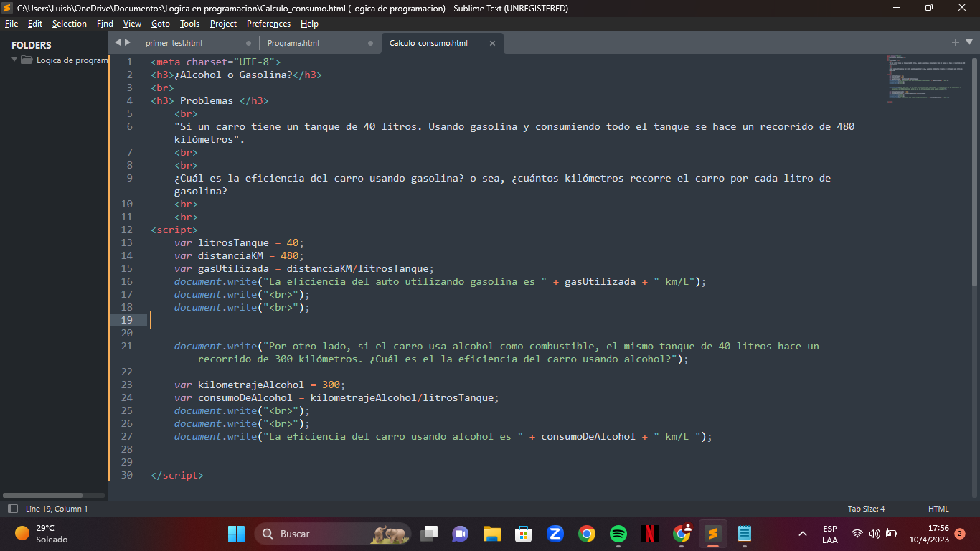
Task: Click unsaved dot on Programa.html tab
Action: click(x=370, y=43)
